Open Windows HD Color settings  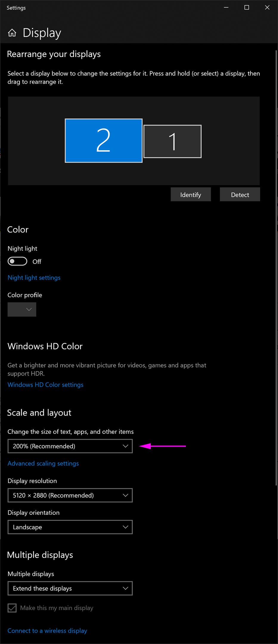45,385
